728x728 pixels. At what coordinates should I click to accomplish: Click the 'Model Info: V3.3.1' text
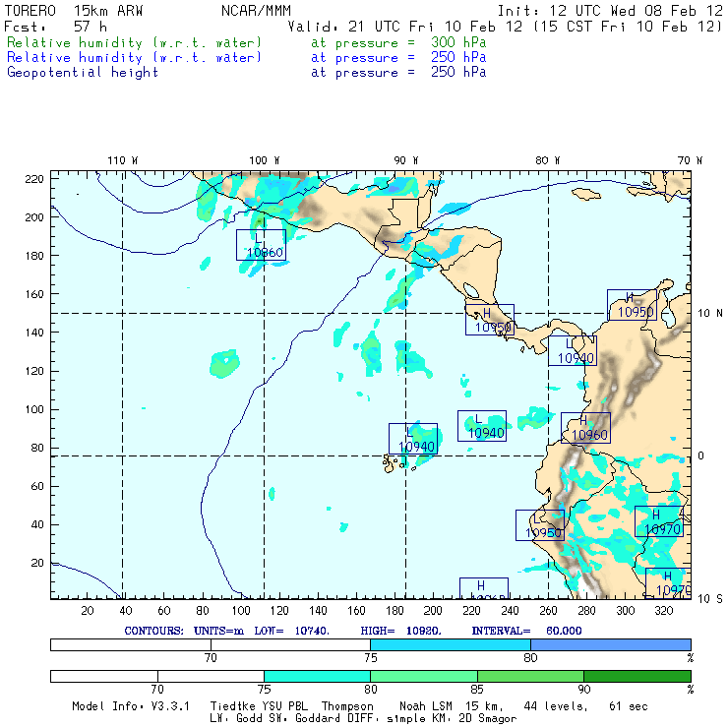pos(131,706)
